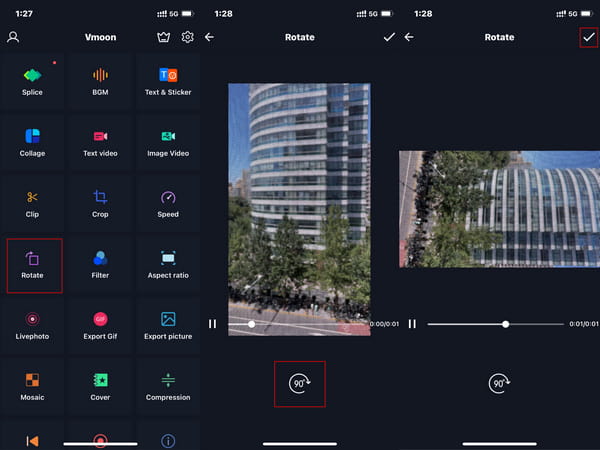Tap the crown premium icon
This screenshot has width=600, height=450.
pos(164,37)
